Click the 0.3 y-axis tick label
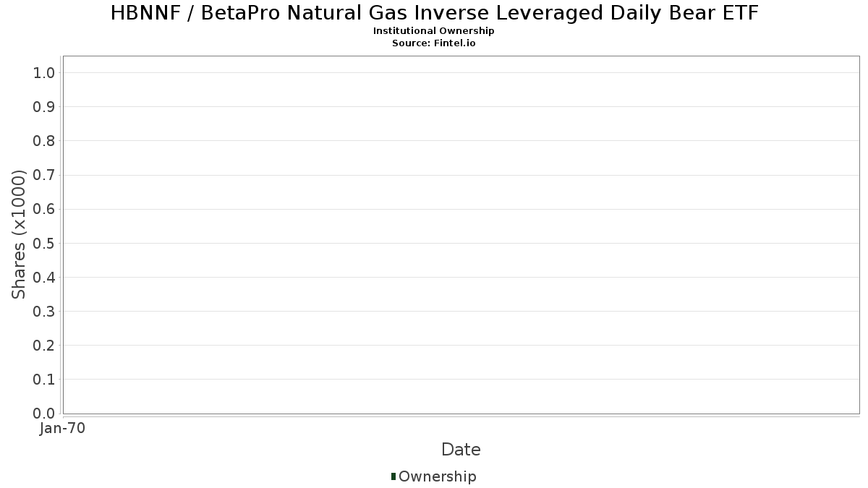Screen dimensions: 868x488 (x=44, y=312)
